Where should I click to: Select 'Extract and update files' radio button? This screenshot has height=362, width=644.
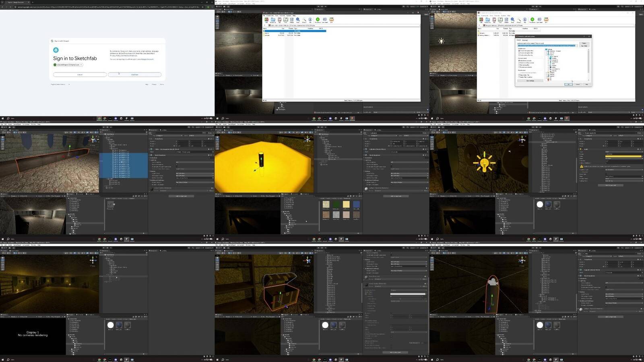[519, 53]
